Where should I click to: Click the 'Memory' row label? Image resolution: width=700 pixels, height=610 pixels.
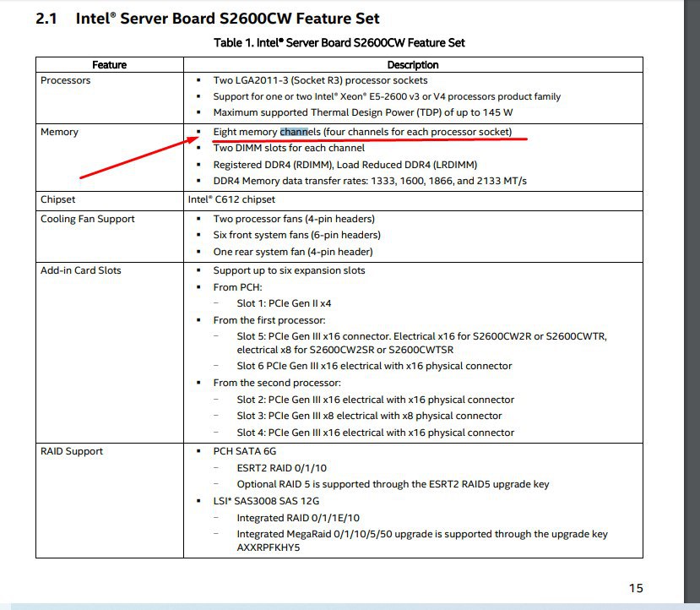pyautogui.click(x=59, y=132)
